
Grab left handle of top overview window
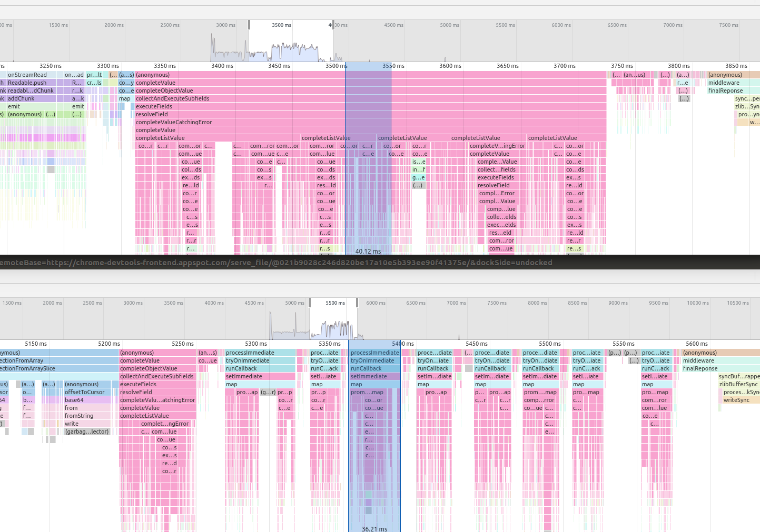249,25
